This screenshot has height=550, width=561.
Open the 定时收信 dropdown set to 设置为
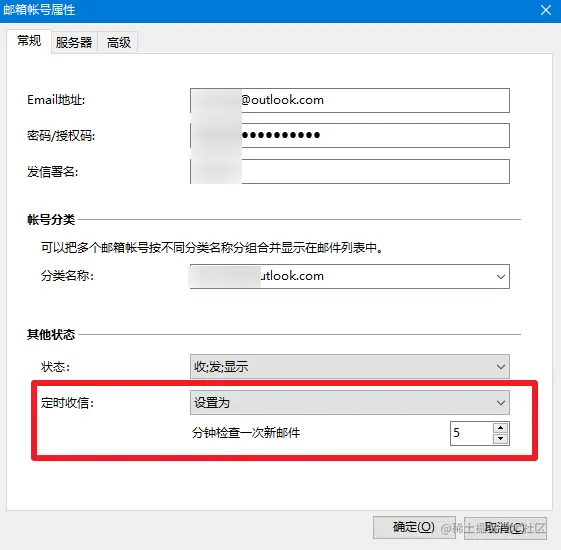click(x=350, y=403)
